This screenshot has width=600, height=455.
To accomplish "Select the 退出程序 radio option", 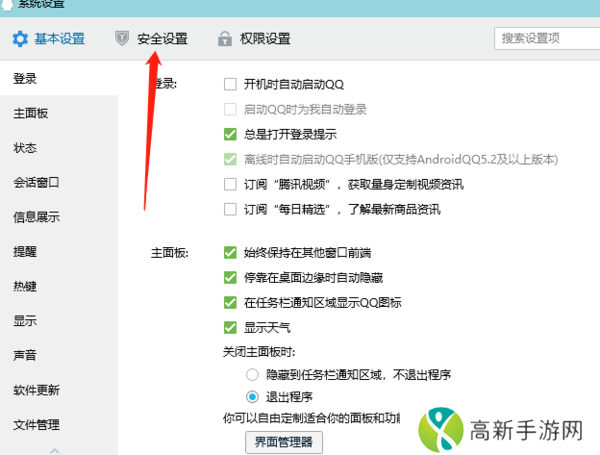I will [252, 397].
